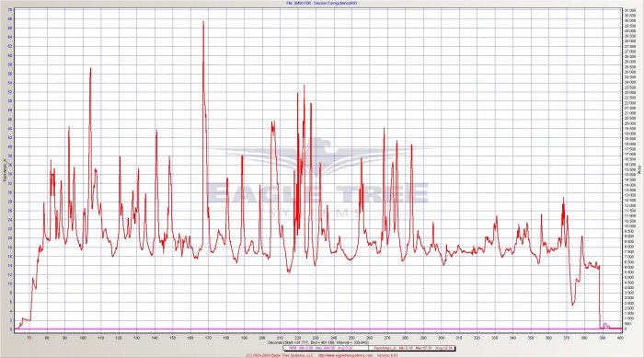
Task: Click the magenta RPM bump near 398 seconds
Action: [x=605, y=325]
